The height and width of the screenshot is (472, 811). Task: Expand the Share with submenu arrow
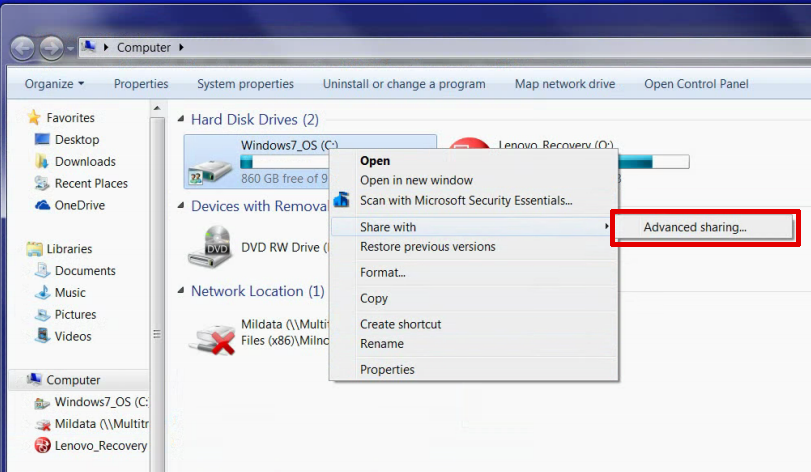607,227
